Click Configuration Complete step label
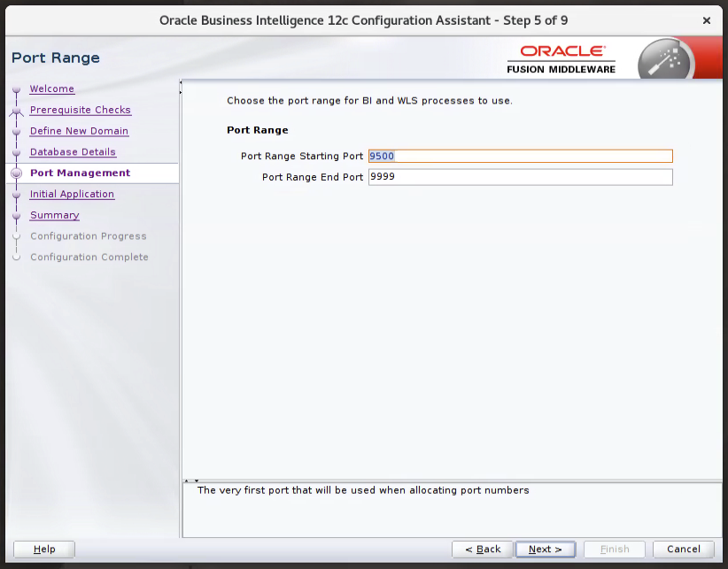The width and height of the screenshot is (728, 569). click(89, 257)
